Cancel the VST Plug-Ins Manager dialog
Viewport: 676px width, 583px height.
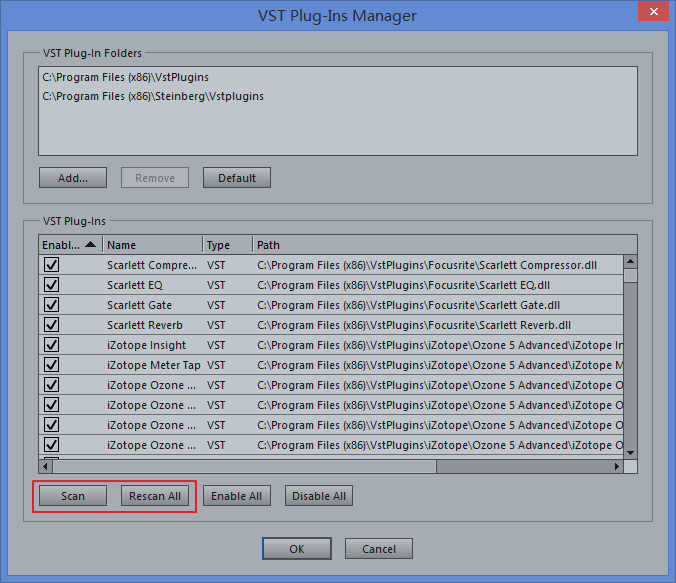pos(378,549)
